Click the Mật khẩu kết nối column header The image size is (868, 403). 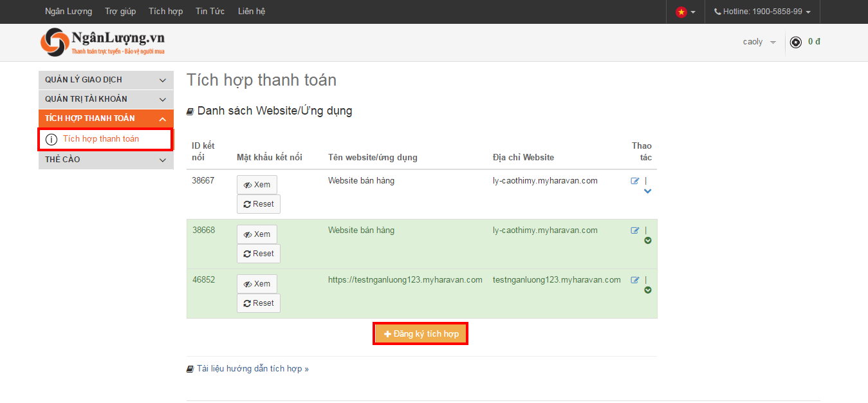coord(270,158)
